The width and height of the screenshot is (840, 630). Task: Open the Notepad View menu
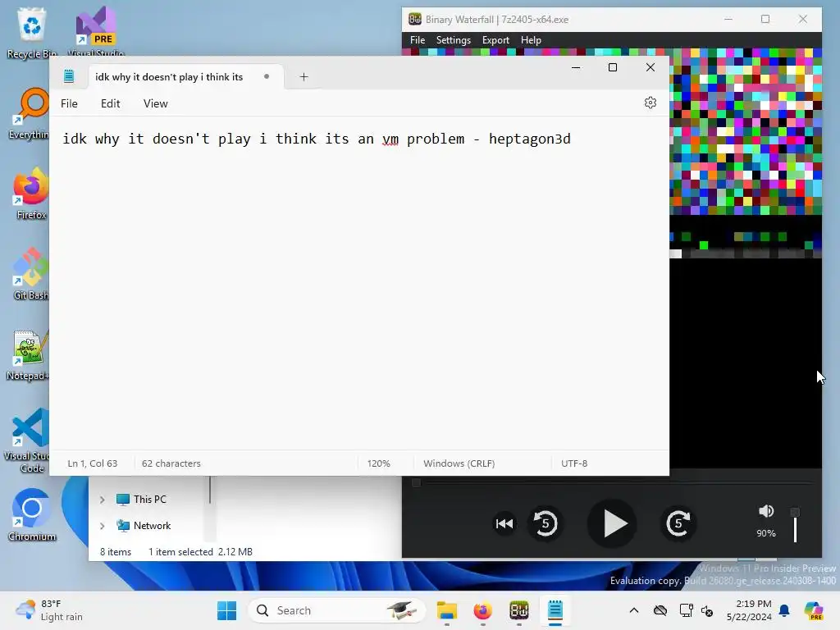point(155,103)
